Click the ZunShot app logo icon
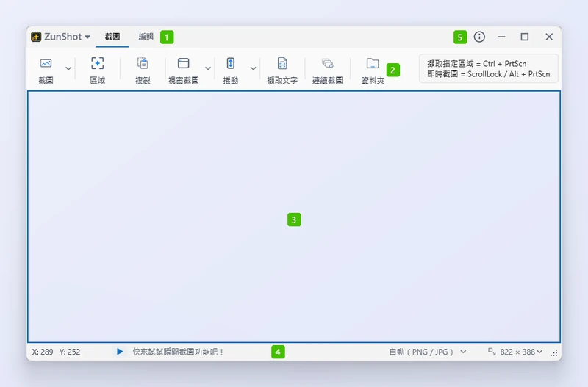 (36, 37)
